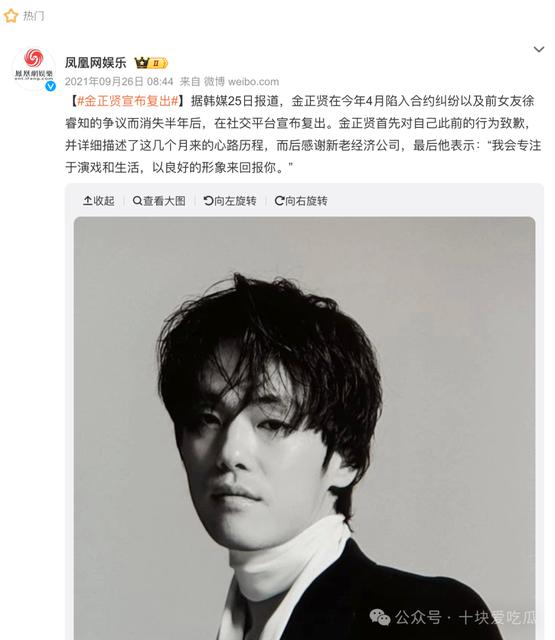Follow the 微博 weibo.com source link
The height and width of the screenshot is (640, 555).
[x=242, y=82]
